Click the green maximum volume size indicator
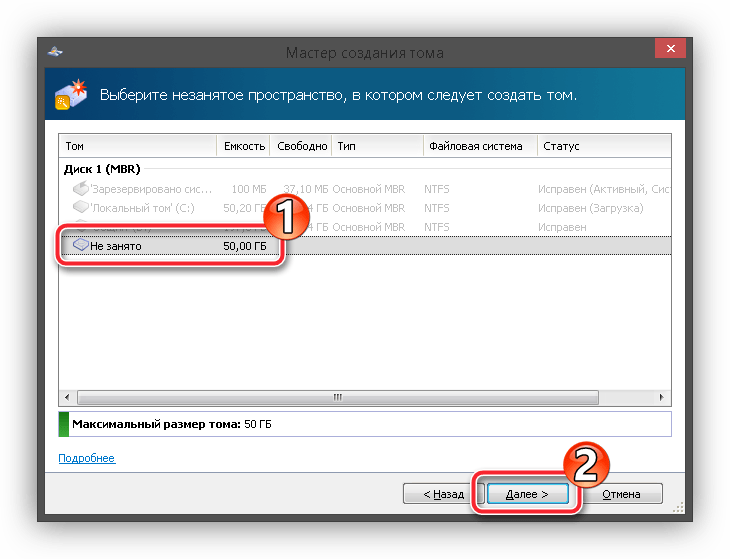Image resolution: width=730 pixels, height=559 pixels. click(64, 424)
